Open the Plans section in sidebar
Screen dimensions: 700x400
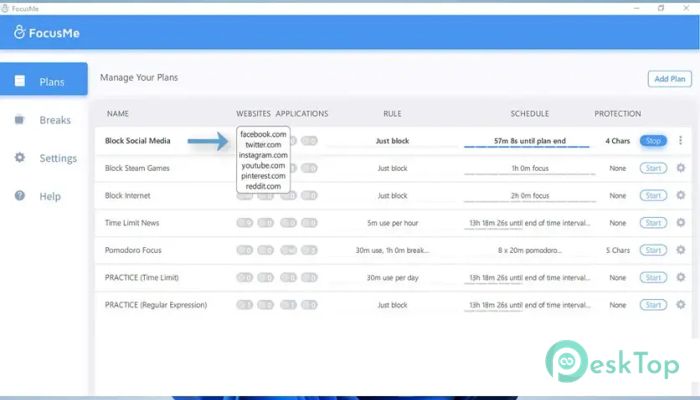(44, 81)
